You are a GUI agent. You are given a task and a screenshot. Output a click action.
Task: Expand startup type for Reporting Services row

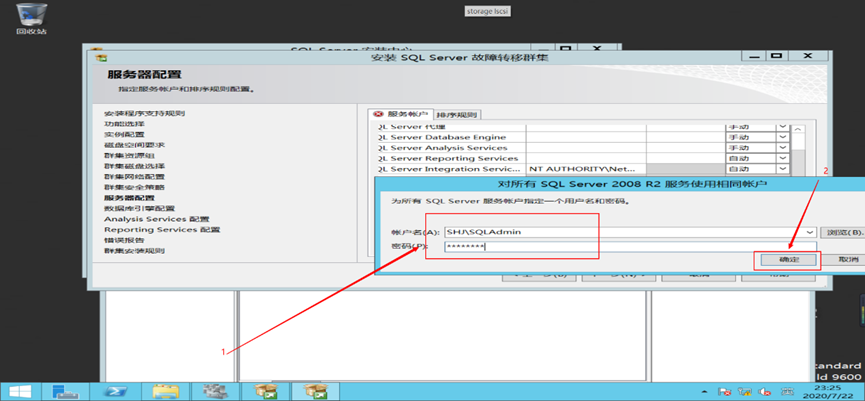tap(783, 158)
